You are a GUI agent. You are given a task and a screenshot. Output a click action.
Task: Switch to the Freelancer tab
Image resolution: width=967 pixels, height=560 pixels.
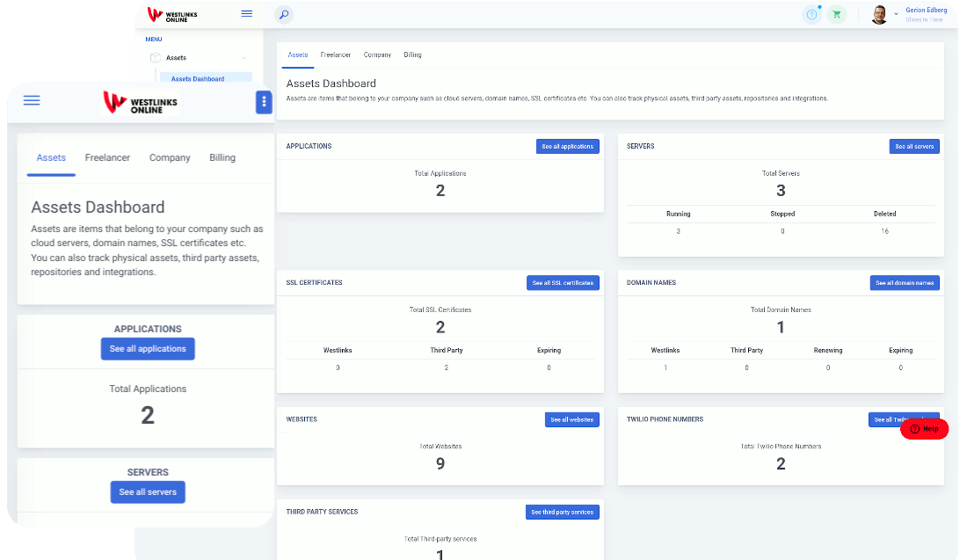point(335,55)
